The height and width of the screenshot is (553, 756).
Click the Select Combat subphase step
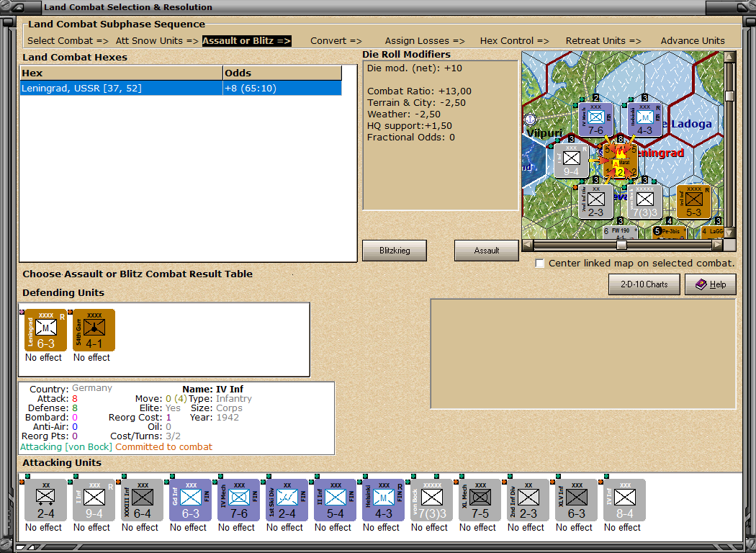click(x=68, y=41)
